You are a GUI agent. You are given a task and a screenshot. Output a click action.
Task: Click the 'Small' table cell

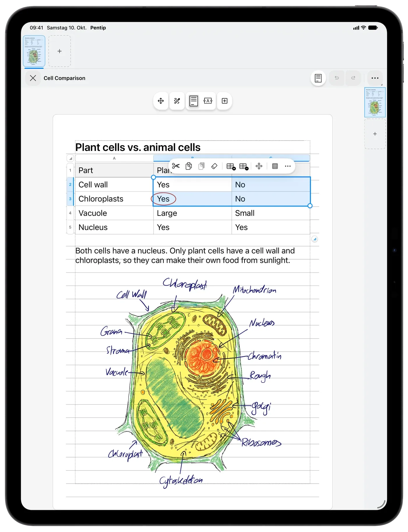[271, 213]
